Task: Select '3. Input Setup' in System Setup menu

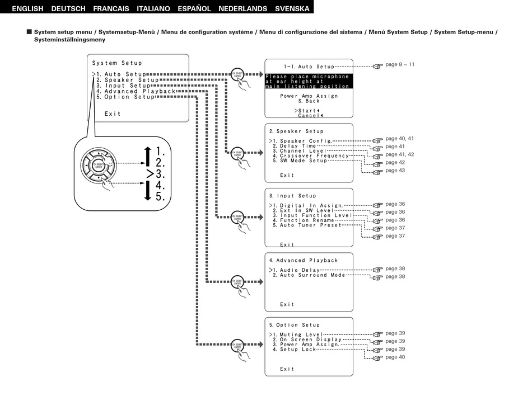Action: 123,86
